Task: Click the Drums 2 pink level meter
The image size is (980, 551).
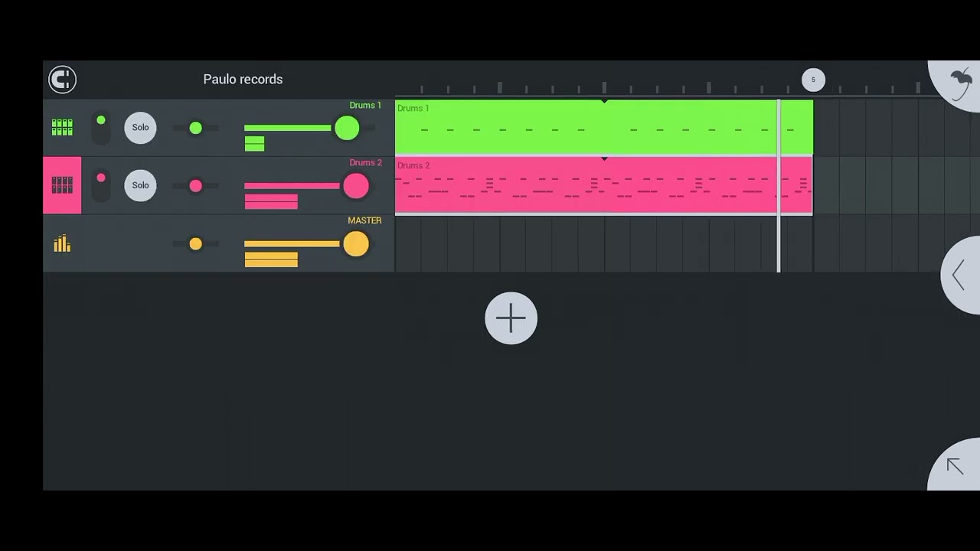Action: [271, 202]
